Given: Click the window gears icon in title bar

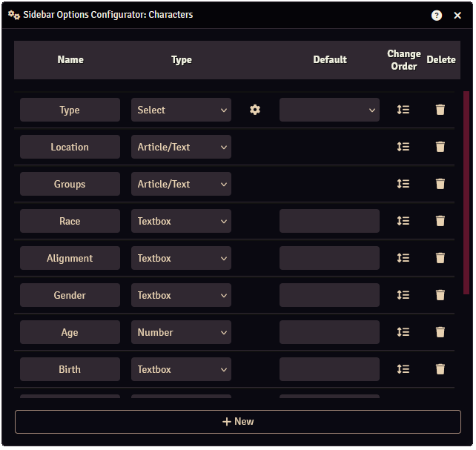Looking at the screenshot, I should click(14, 15).
